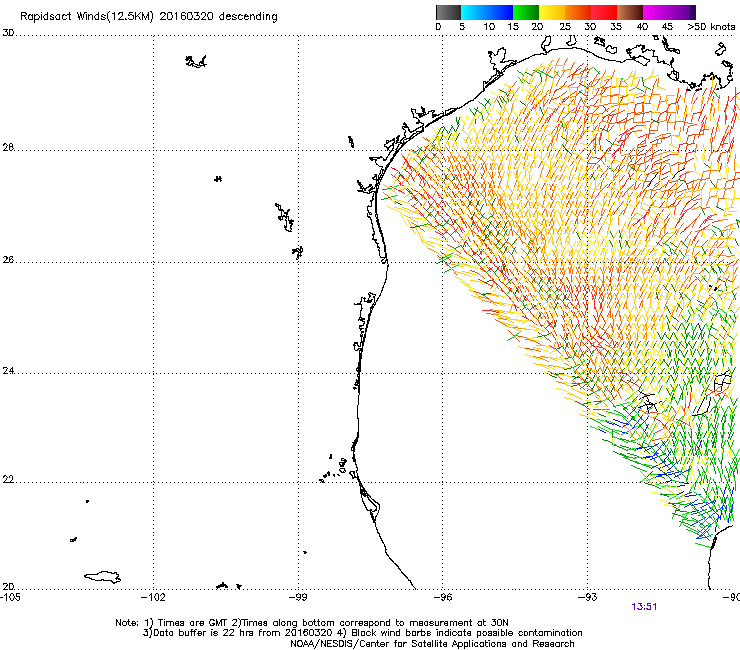Viewport: 740px width, 650px height.
Task: Select the yellow 20-25 knots color band
Action: click(552, 12)
